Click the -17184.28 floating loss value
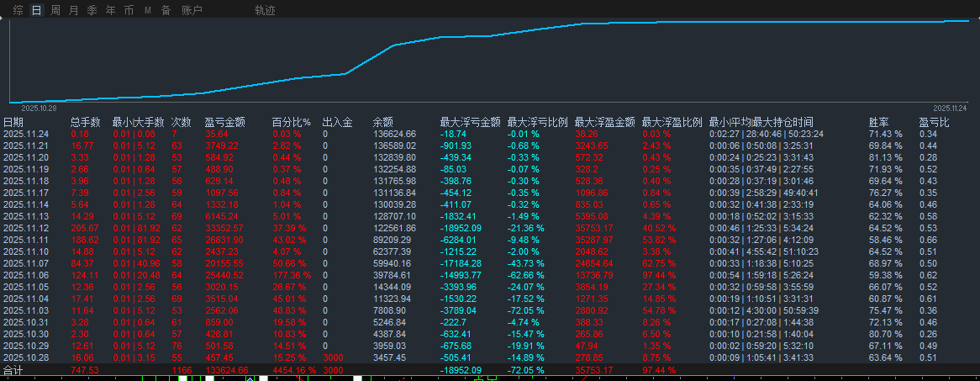 [461, 263]
